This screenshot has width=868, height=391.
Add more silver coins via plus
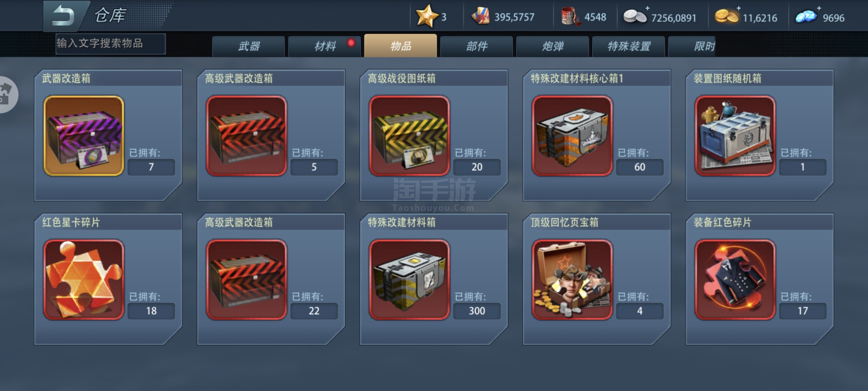click(x=647, y=8)
